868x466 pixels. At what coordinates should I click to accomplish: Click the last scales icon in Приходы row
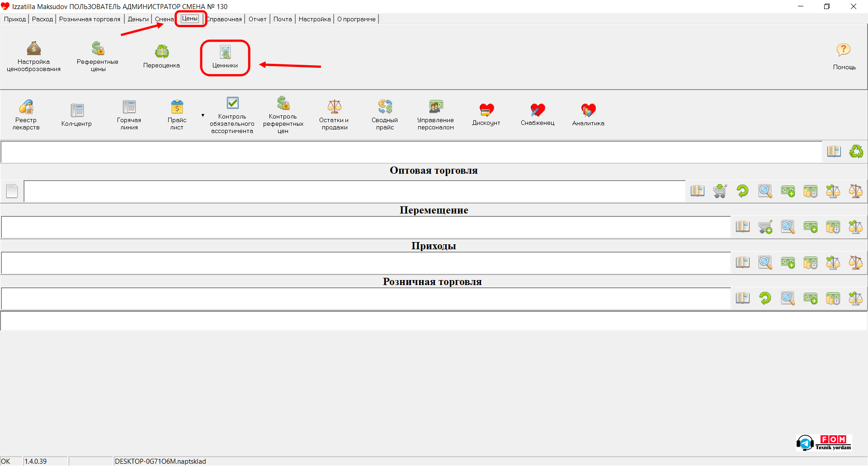[x=856, y=262]
